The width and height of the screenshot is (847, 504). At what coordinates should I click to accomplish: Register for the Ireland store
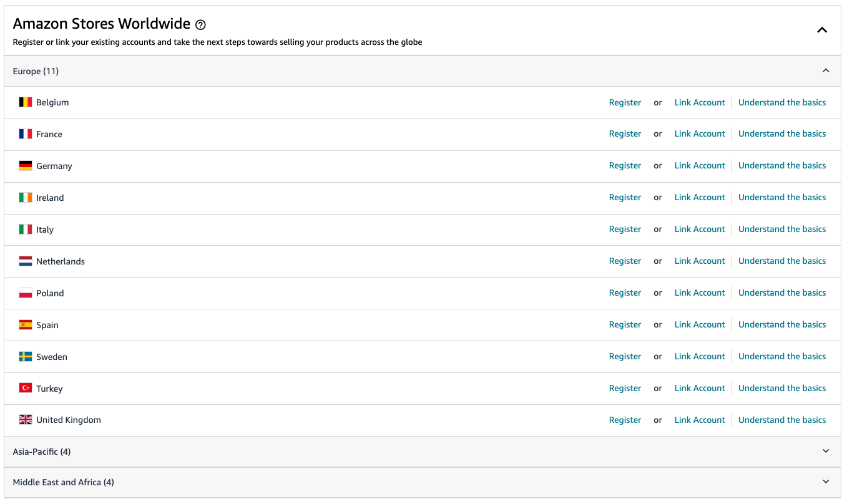tap(625, 197)
